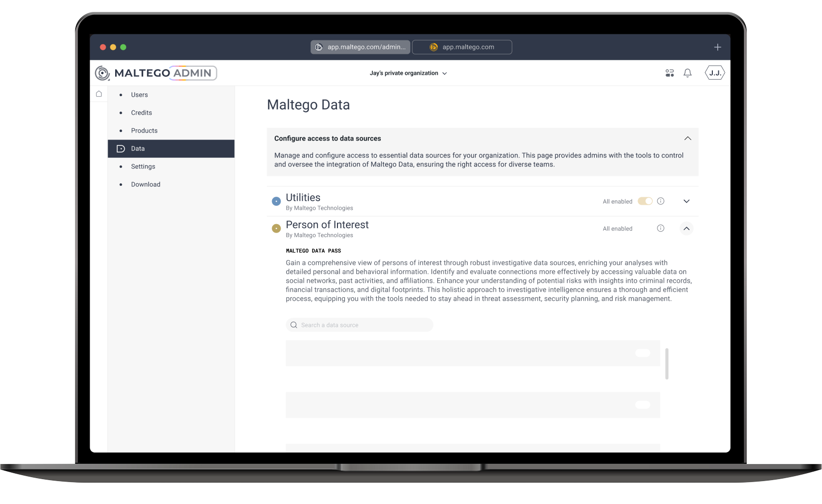Screen dimensions: 822x504
Task: Open Users in the sidebar
Action: [171, 95]
